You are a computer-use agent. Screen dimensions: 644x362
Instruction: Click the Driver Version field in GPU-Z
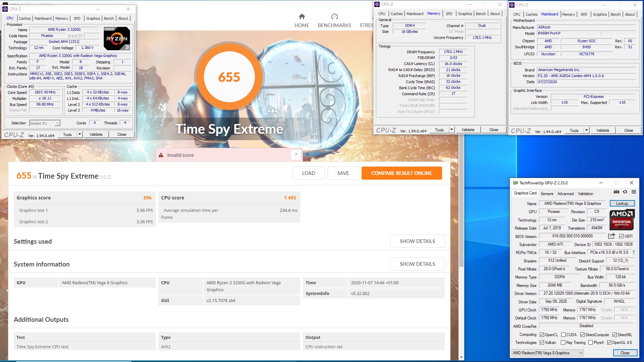[x=586, y=293]
